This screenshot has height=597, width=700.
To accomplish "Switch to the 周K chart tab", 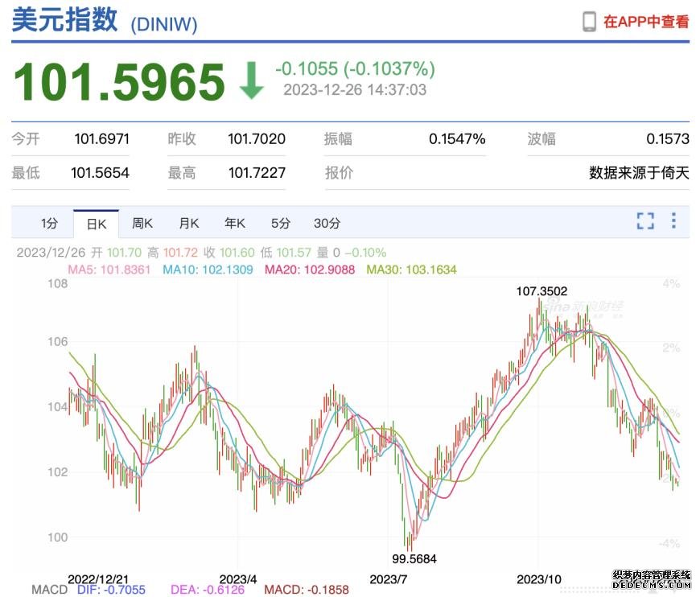I will pos(142,223).
